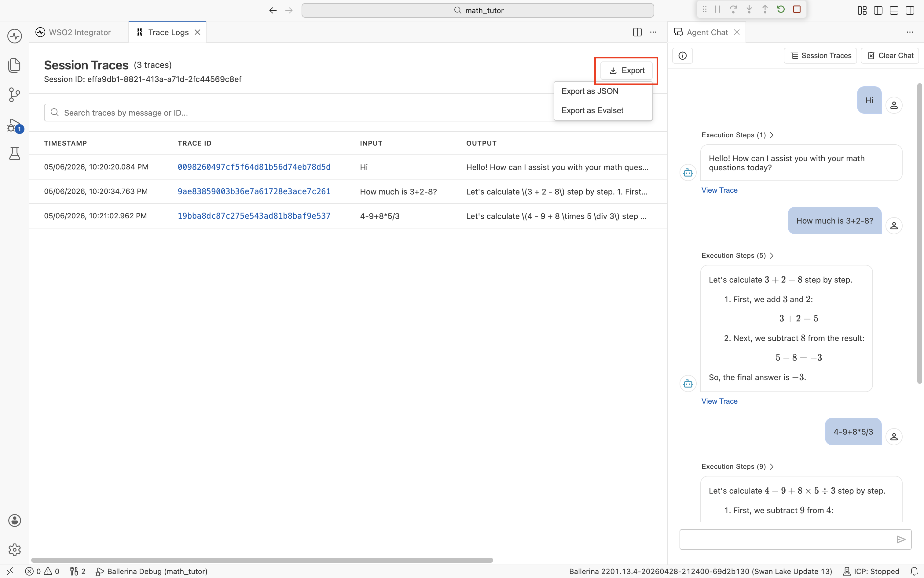The height and width of the screenshot is (578, 924).
Task: Open the Accounts menu icon
Action: pos(14,520)
